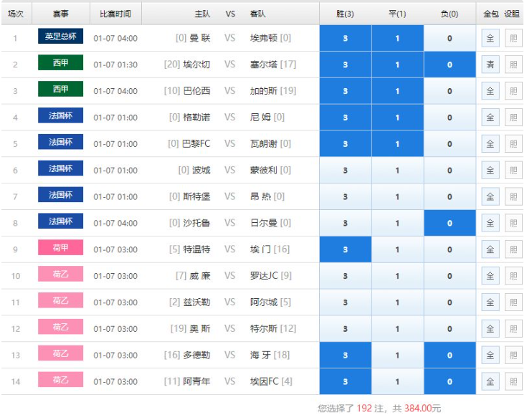527x420 pixels.
Task: Click away team 特尔斯 name
Action: 264,328
